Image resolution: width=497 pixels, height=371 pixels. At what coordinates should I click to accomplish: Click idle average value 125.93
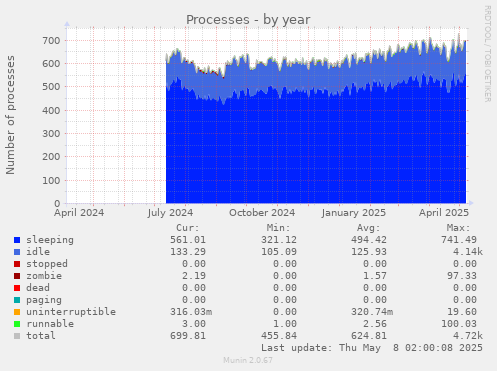[x=369, y=252]
